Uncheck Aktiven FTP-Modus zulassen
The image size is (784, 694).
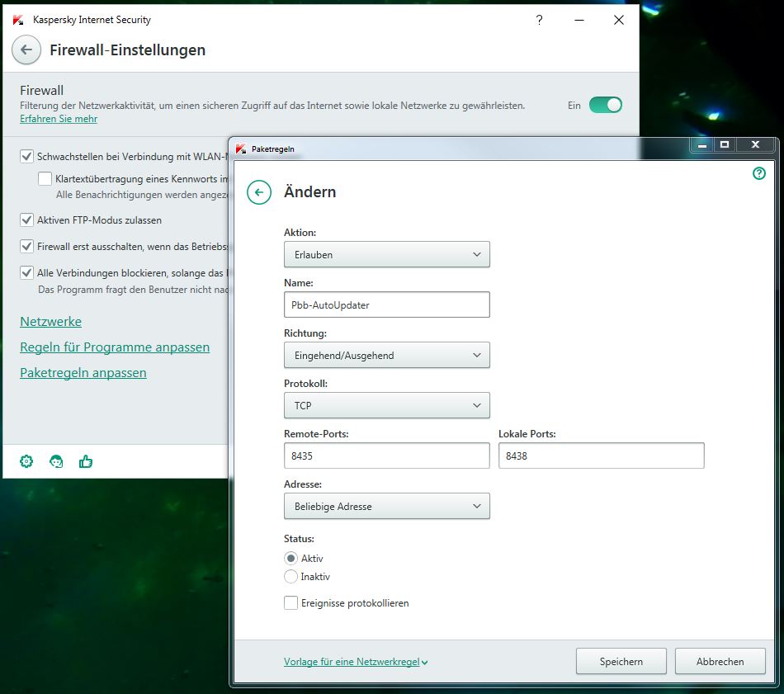(x=27, y=220)
